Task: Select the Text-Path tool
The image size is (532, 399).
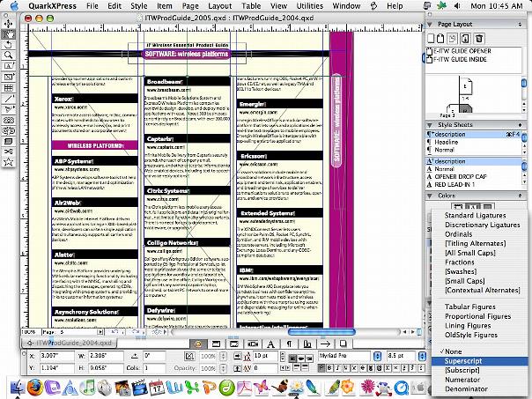Action: coord(8,109)
